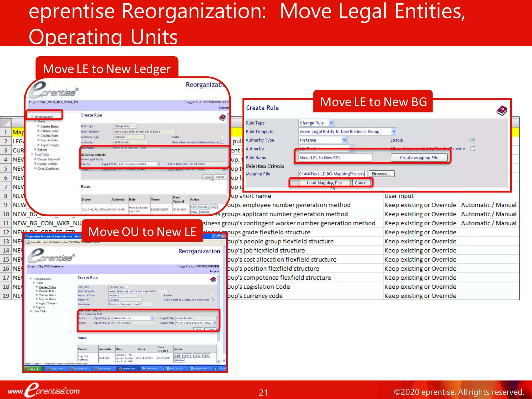The image size is (532, 399).
Task: Click Windows start button in taskbar
Action: (x=33, y=368)
